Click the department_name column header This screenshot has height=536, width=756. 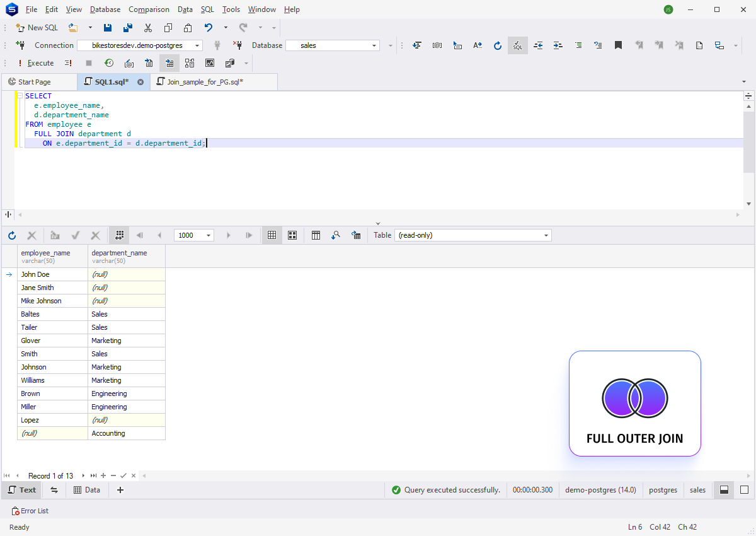point(127,256)
